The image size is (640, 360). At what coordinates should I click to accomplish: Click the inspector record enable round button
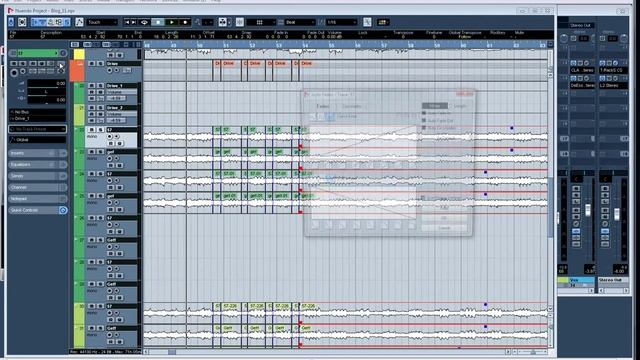14,73
